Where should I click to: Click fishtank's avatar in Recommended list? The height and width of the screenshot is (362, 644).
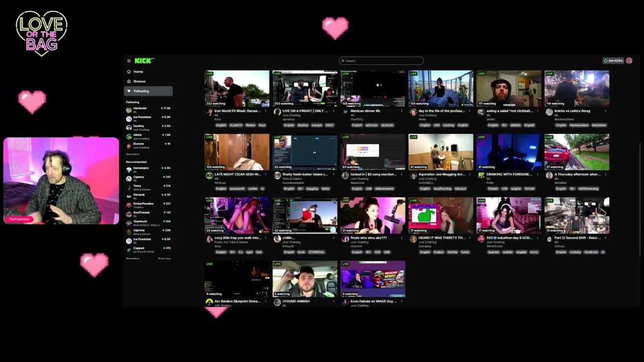(129, 196)
